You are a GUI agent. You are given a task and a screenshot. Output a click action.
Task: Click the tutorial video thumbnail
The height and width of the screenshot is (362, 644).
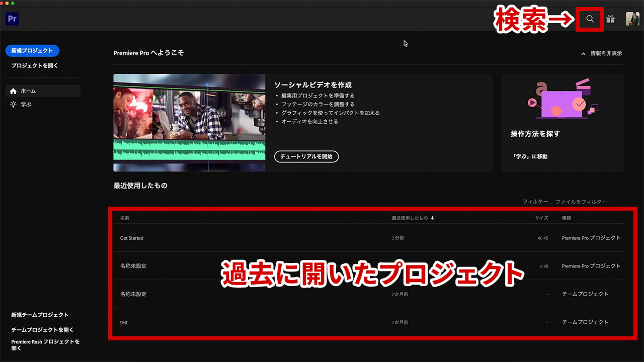[x=189, y=123]
